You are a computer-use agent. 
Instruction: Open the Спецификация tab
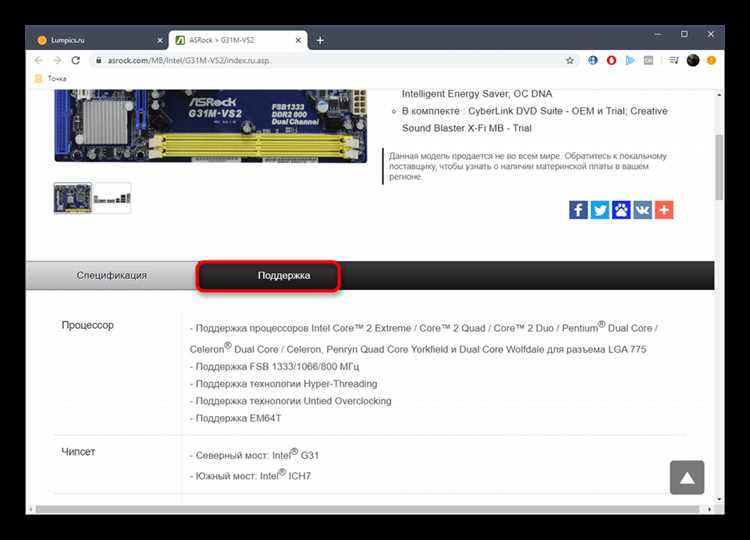(112, 276)
